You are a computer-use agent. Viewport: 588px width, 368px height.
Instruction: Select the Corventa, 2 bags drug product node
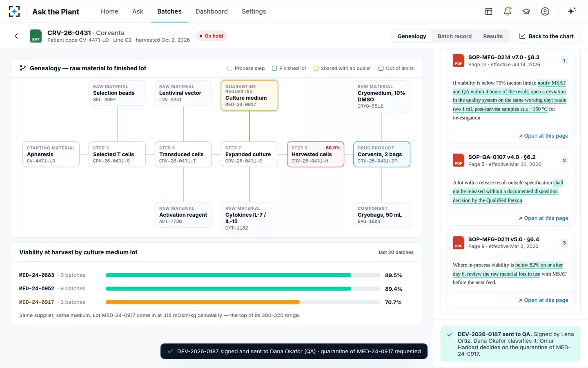382,154
